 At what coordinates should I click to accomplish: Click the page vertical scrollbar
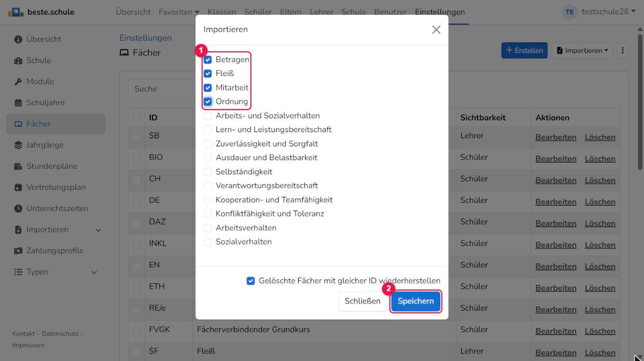click(x=639, y=102)
